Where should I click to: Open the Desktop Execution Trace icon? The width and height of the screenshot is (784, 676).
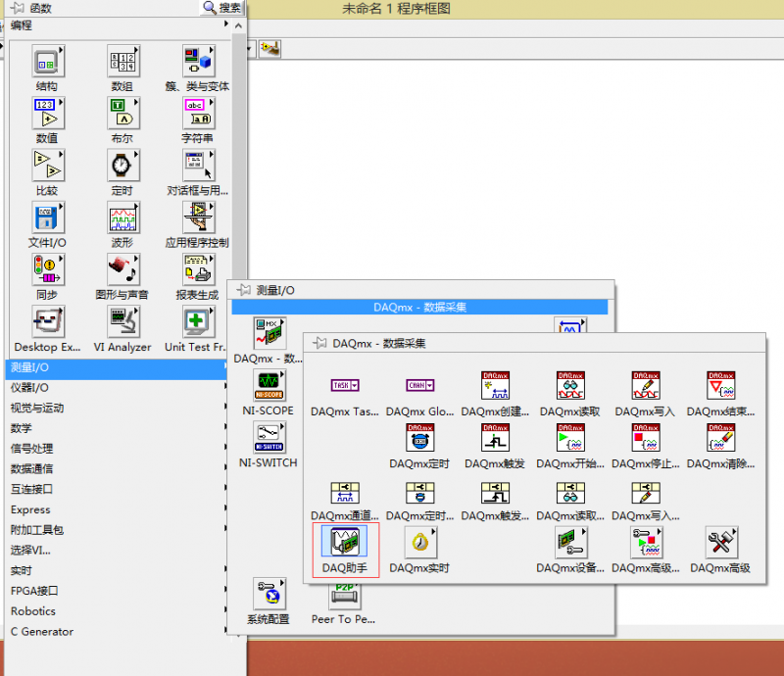pos(48,321)
